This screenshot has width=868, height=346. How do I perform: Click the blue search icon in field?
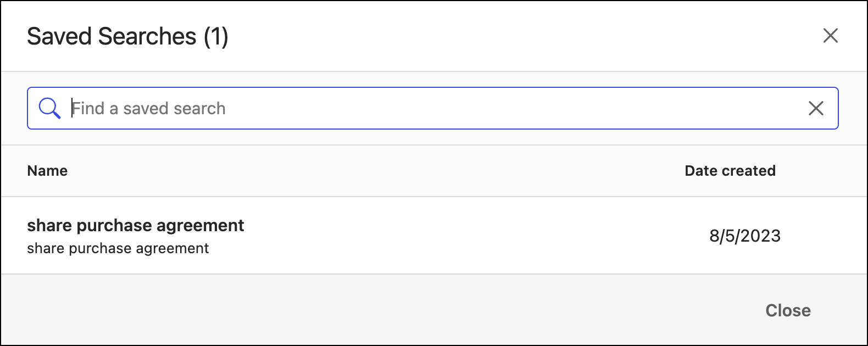[x=49, y=108]
